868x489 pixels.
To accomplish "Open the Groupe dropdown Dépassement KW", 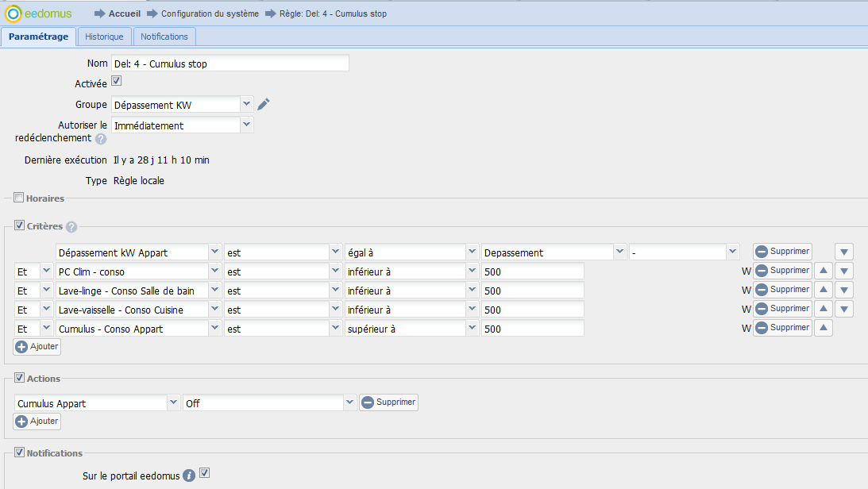I will click(x=246, y=104).
